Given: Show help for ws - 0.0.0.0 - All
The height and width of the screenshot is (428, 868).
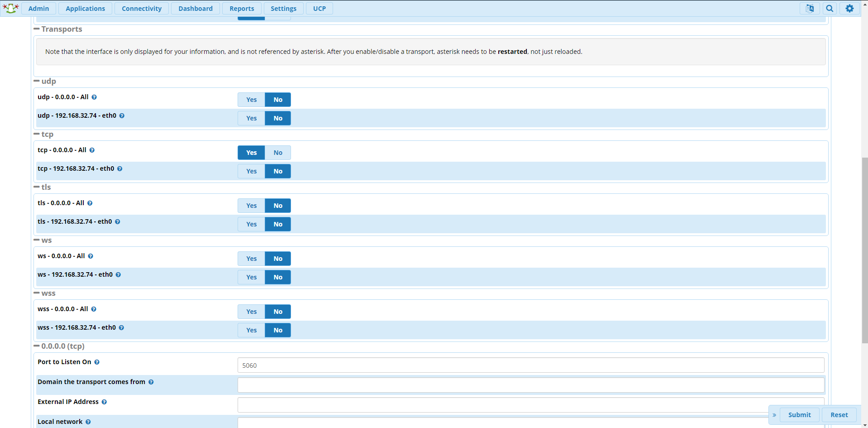Looking at the screenshot, I should [91, 256].
